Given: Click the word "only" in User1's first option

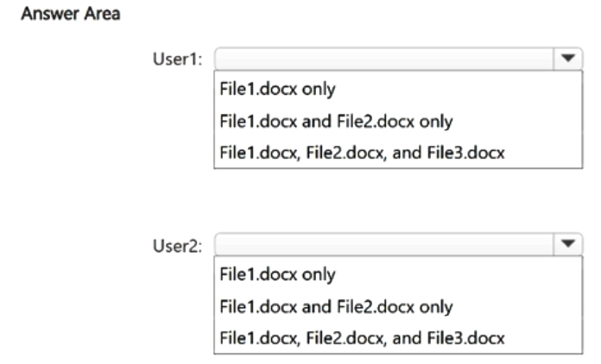Looking at the screenshot, I should click(x=319, y=90).
